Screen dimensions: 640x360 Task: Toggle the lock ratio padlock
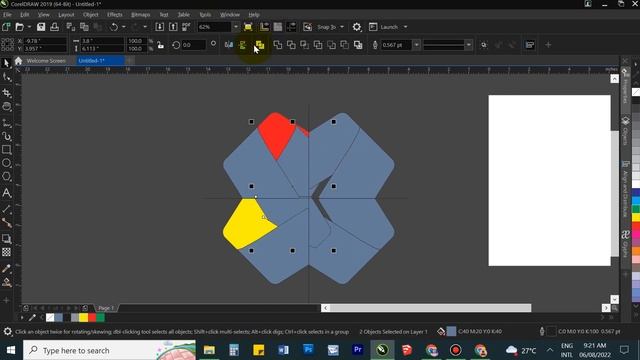pos(161,45)
